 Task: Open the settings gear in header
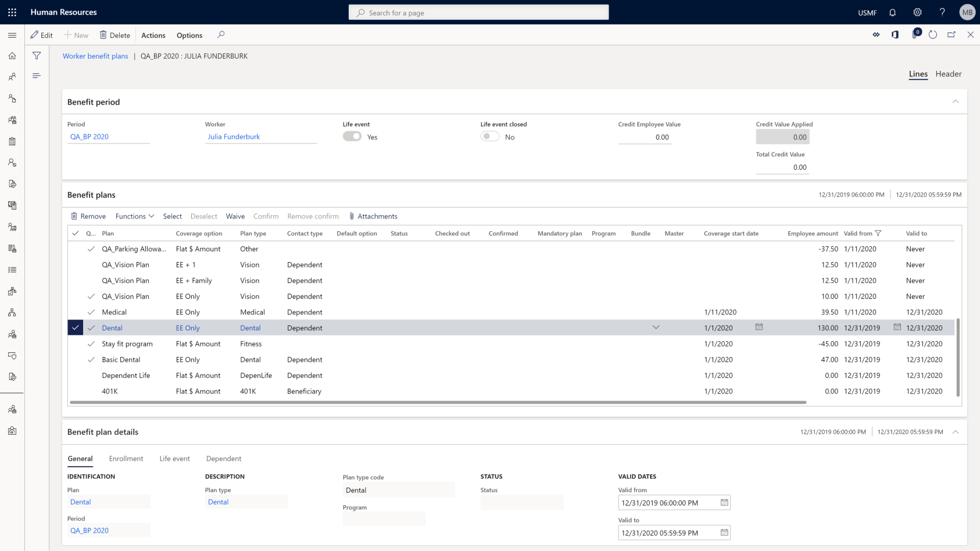pyautogui.click(x=917, y=12)
